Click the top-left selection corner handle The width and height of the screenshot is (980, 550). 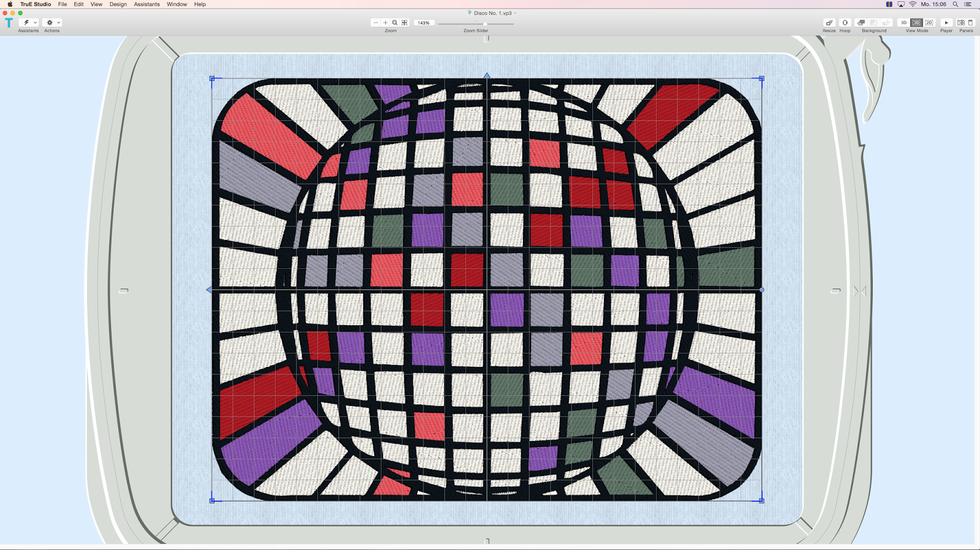212,78
